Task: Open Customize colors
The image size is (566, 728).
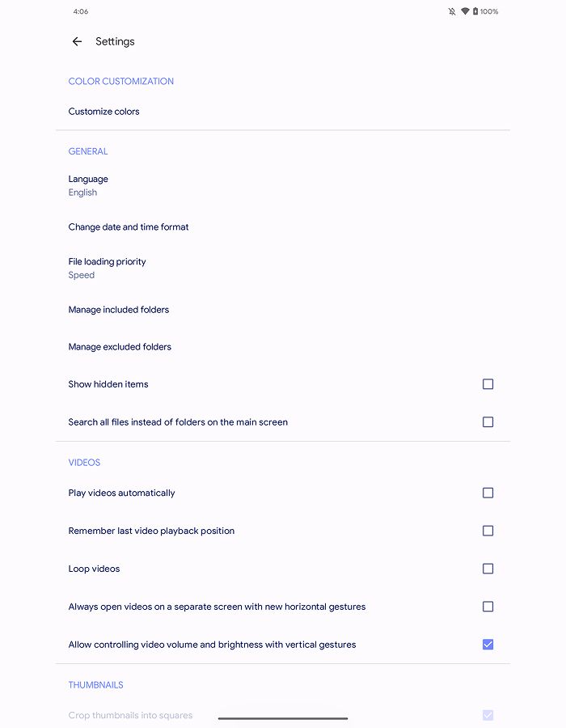Action: 104,112
